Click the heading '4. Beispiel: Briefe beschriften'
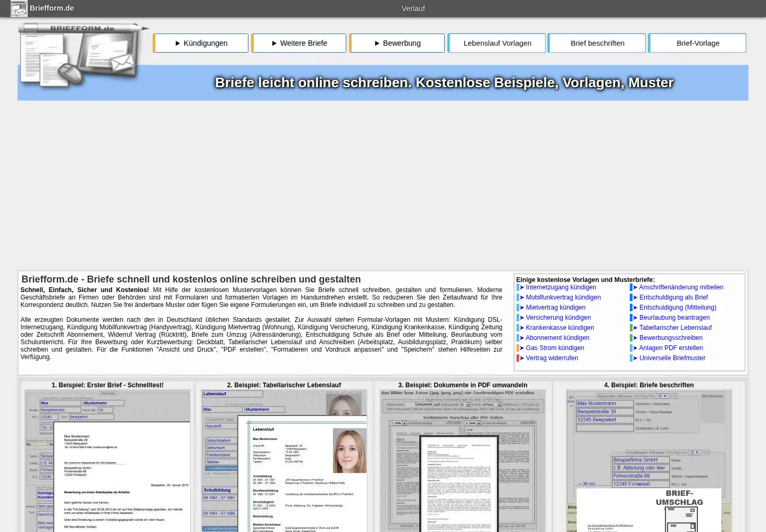 coord(649,385)
